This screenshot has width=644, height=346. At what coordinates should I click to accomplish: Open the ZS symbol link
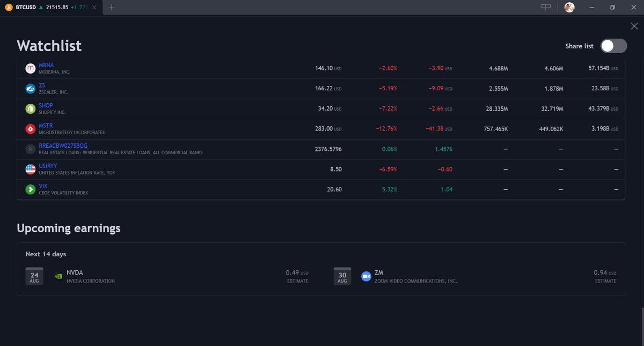coord(42,85)
